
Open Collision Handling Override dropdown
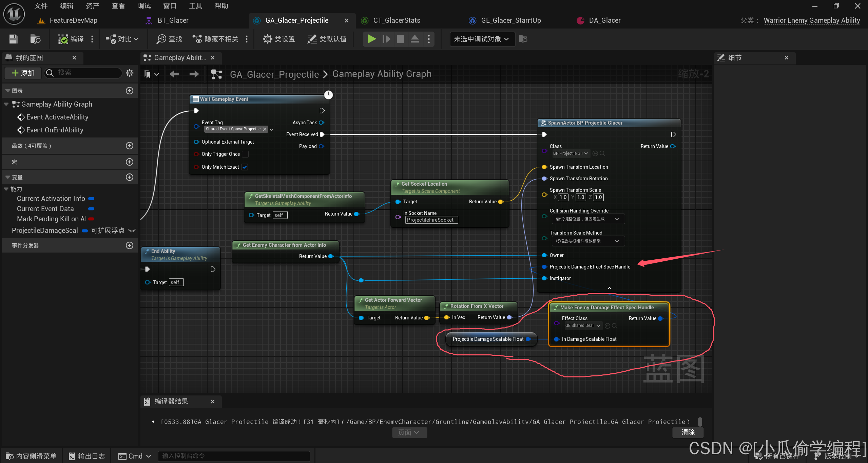coord(588,219)
